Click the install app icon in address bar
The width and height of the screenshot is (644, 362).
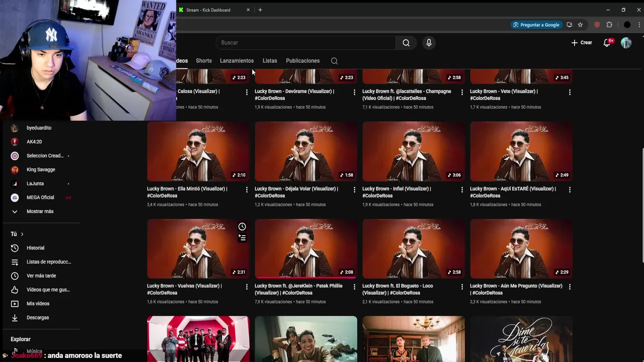pyautogui.click(x=569, y=25)
